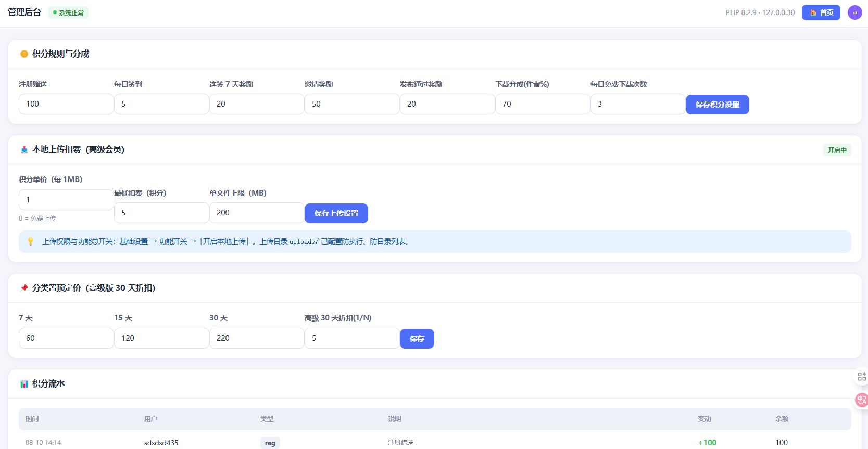Focus the 最低扣费 (积分) input
This screenshot has height=449, width=868.
click(161, 213)
